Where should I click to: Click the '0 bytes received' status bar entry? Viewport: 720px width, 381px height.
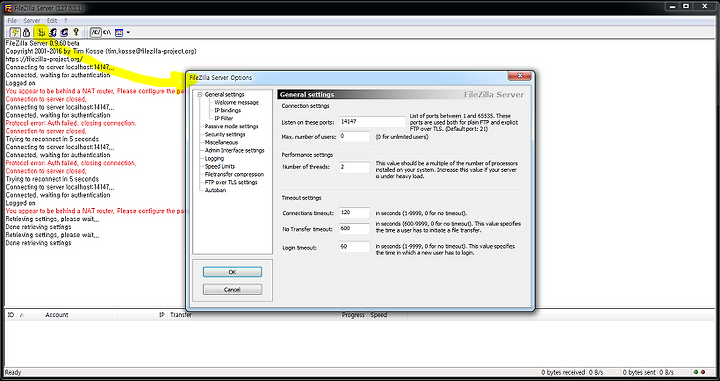tap(563, 373)
